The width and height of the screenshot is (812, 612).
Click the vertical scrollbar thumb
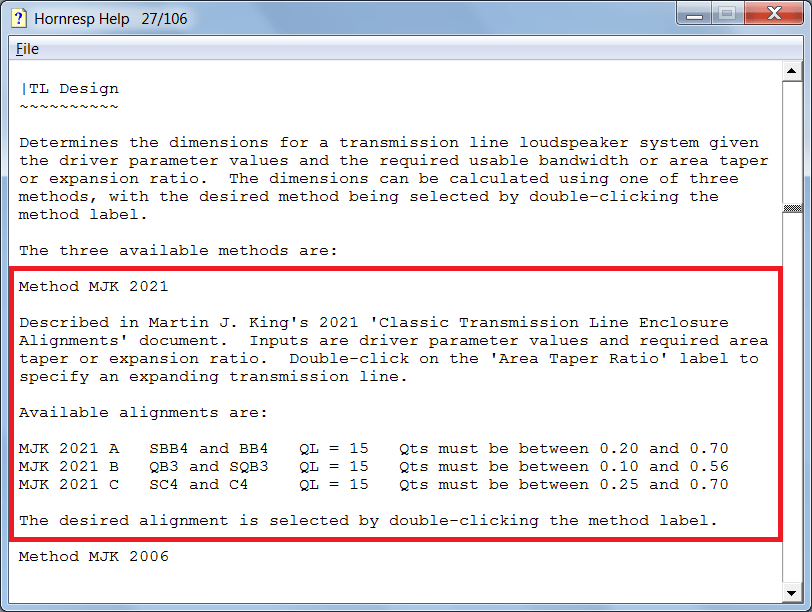(x=792, y=209)
